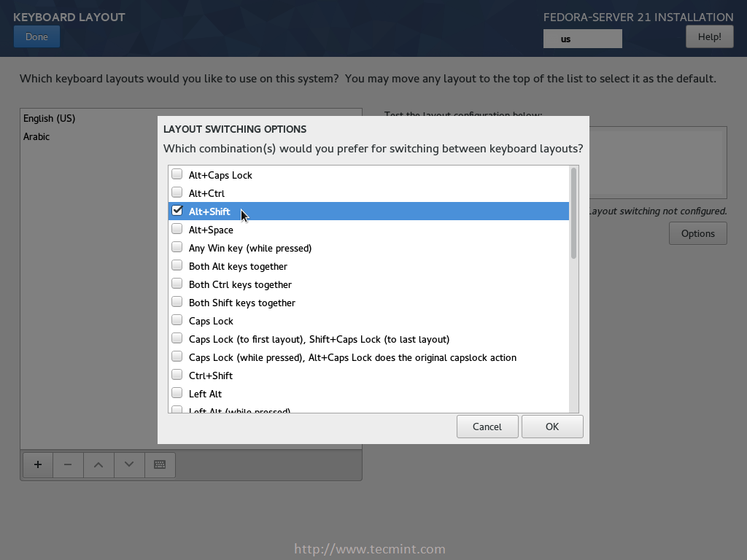Screen dimensions: 747x560
Task: Uncheck the Alt+Shift checkbox
Action: (x=177, y=211)
